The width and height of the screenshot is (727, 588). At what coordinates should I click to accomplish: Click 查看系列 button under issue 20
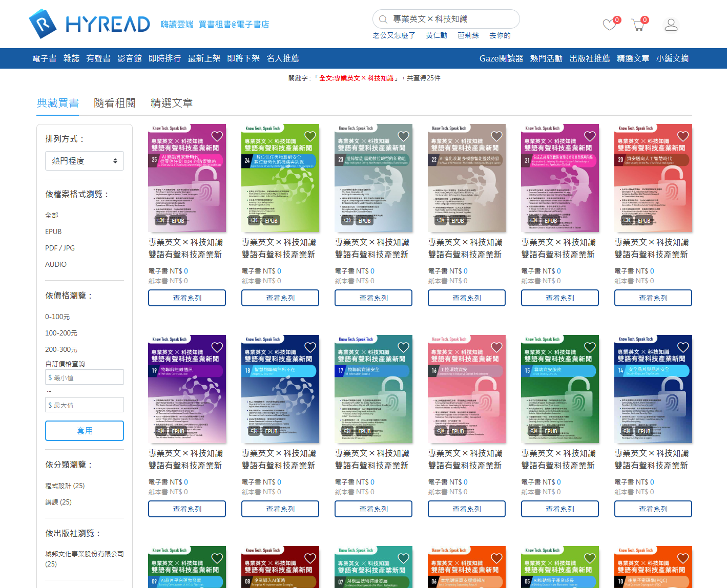tap(653, 298)
